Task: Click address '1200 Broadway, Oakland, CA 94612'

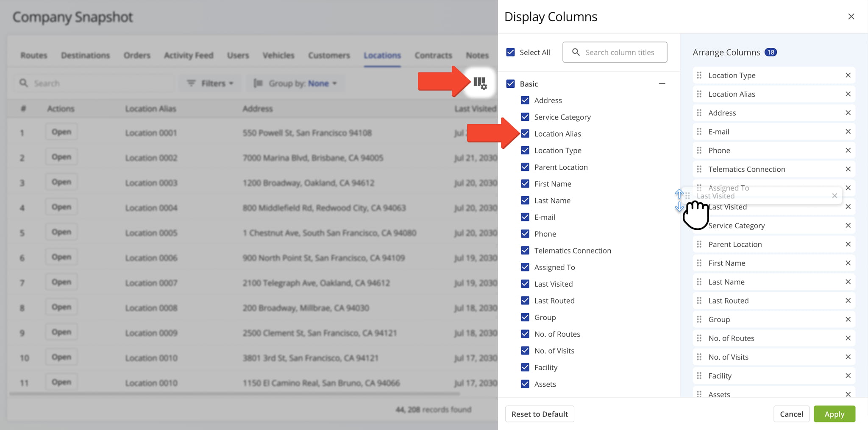Action: pyautogui.click(x=308, y=183)
